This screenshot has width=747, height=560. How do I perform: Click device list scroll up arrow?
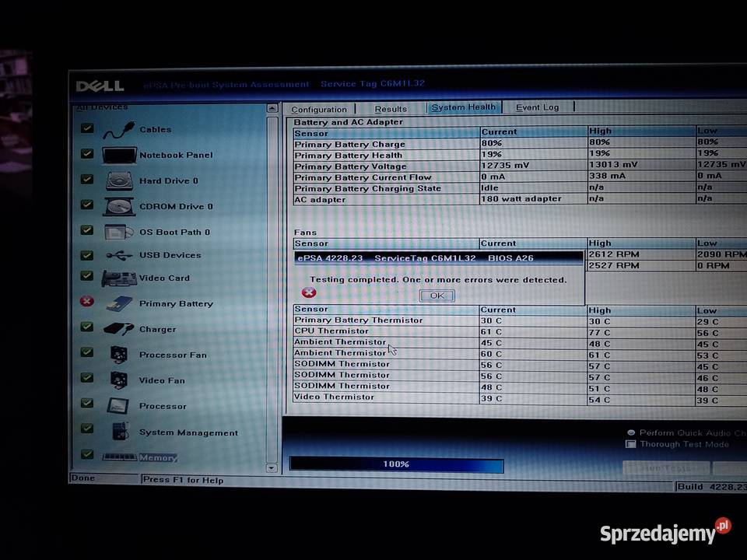[x=272, y=109]
